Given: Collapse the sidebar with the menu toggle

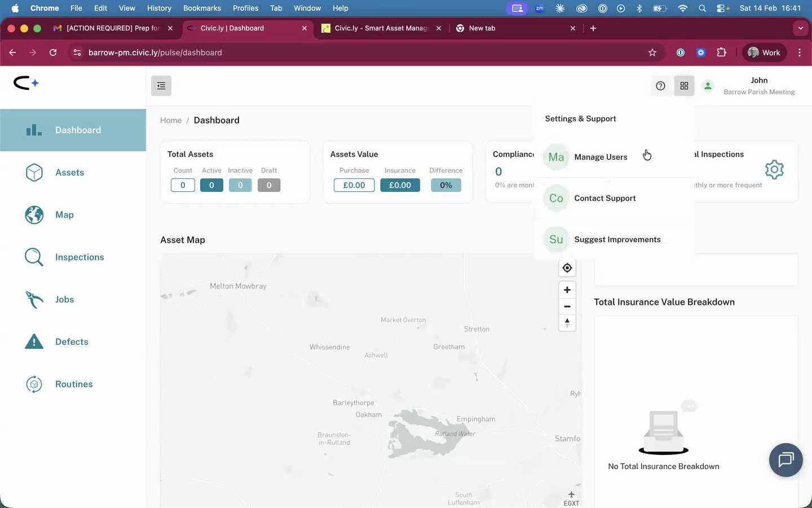Looking at the screenshot, I should point(161,86).
